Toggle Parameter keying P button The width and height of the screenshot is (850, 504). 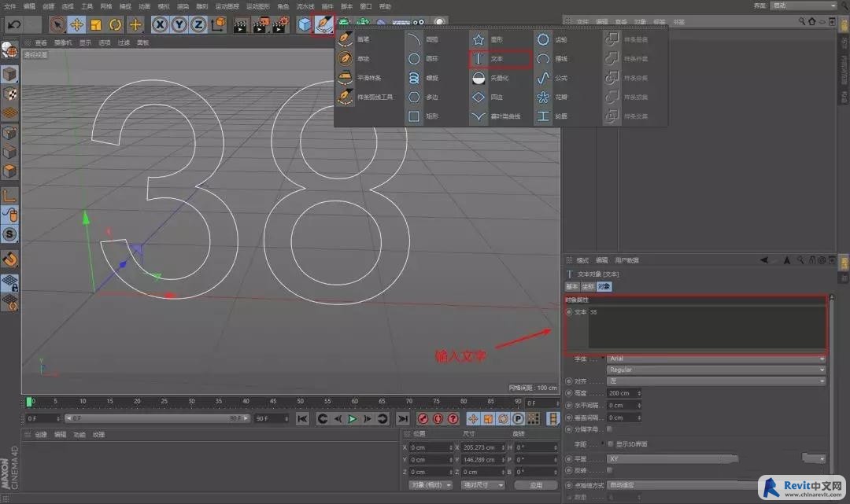click(x=518, y=418)
